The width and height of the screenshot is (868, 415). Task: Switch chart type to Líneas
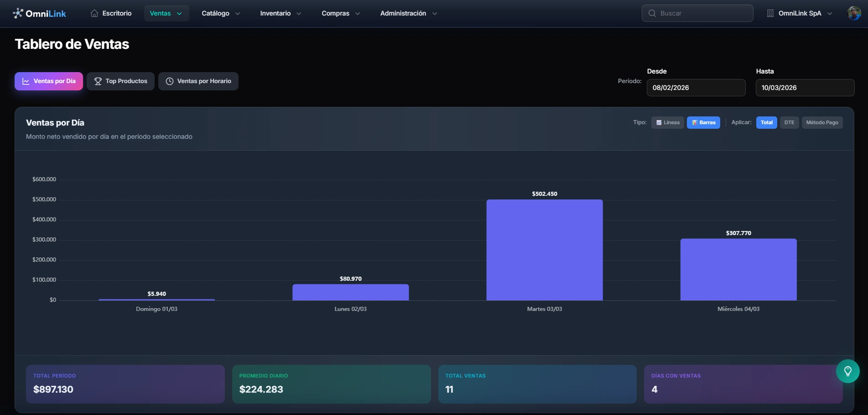coord(668,122)
